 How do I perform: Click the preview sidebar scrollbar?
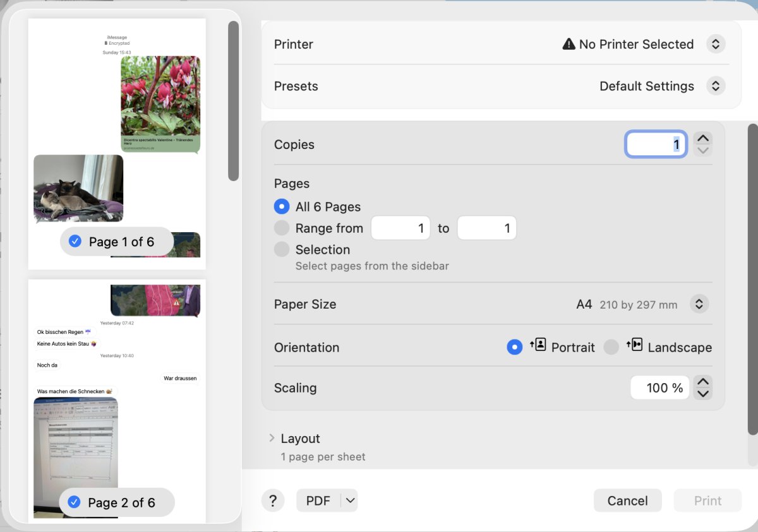tap(233, 101)
